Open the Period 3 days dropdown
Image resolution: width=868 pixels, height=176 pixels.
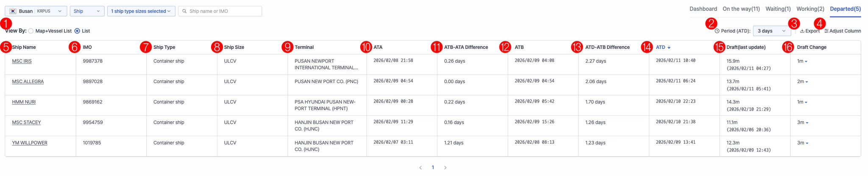point(771,31)
